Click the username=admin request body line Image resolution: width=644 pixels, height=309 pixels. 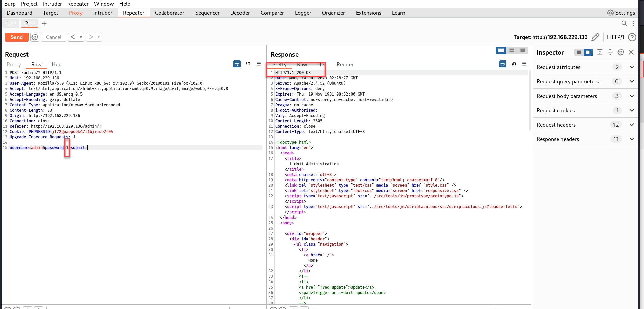[x=136, y=148]
